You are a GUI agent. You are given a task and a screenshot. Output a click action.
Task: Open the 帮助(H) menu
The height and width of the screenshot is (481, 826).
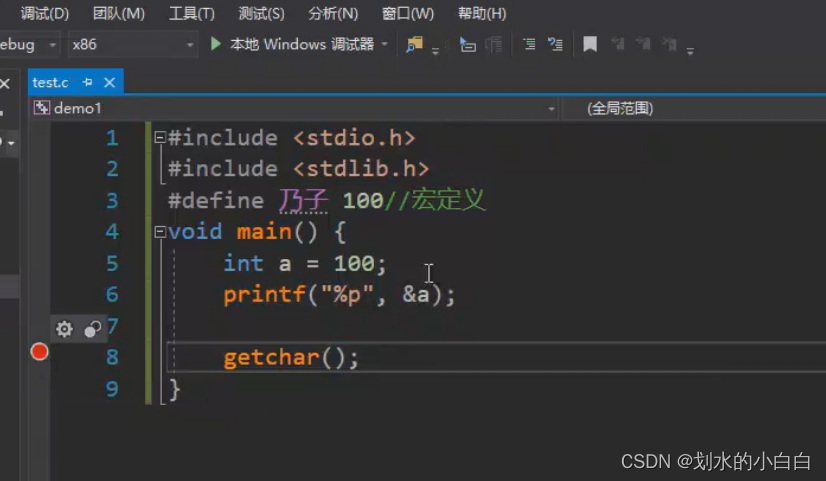(x=482, y=13)
